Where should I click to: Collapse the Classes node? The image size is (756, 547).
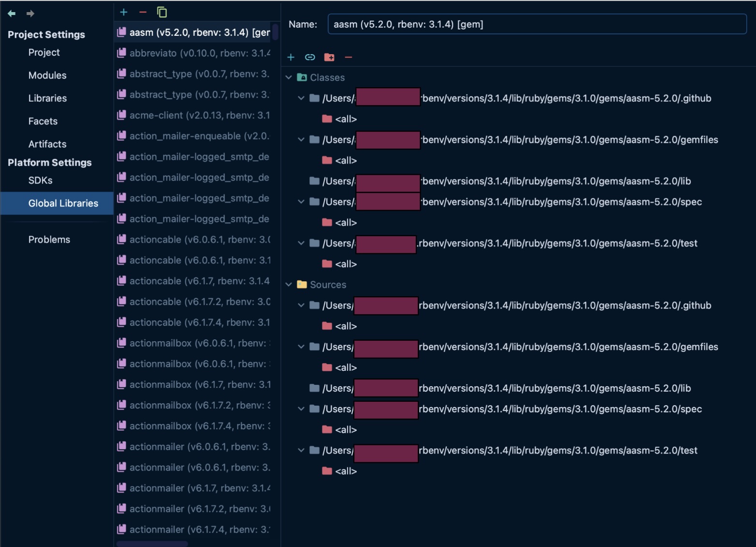(x=289, y=77)
